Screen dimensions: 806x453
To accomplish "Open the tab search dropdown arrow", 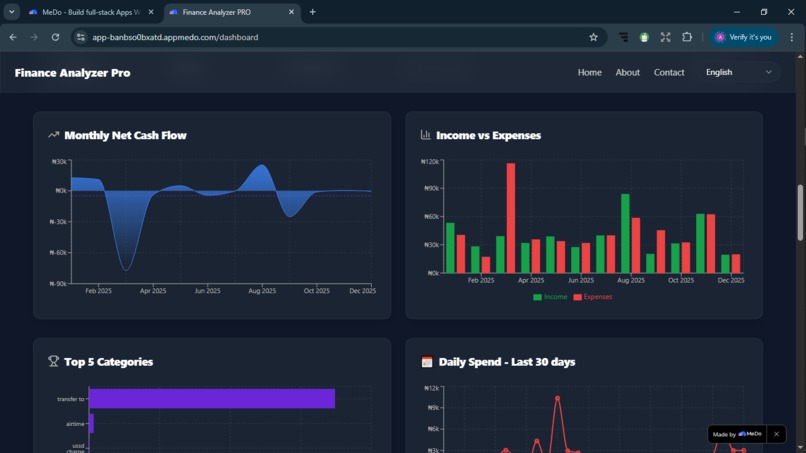I will point(11,12).
